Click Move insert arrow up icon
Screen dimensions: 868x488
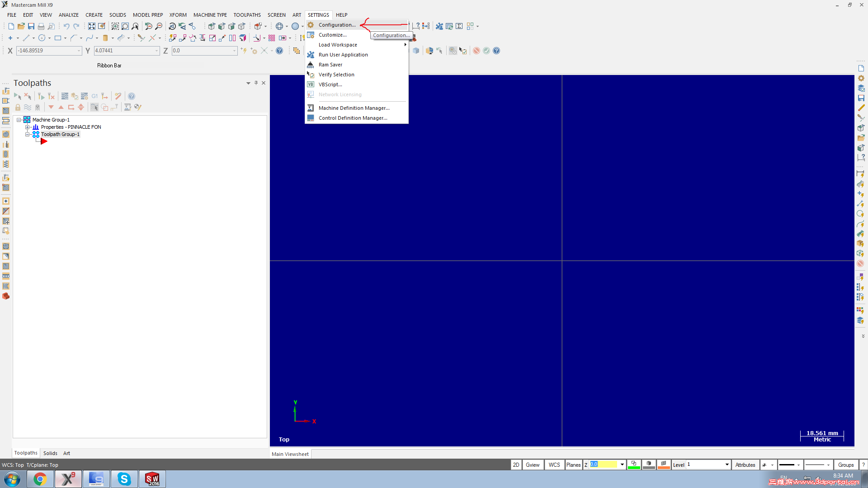tap(61, 107)
